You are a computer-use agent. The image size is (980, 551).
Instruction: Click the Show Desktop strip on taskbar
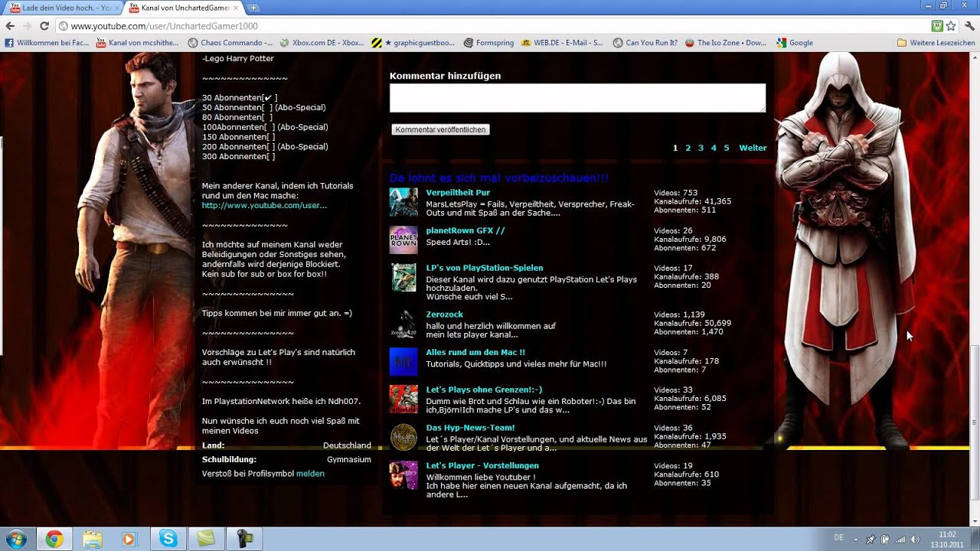975,539
